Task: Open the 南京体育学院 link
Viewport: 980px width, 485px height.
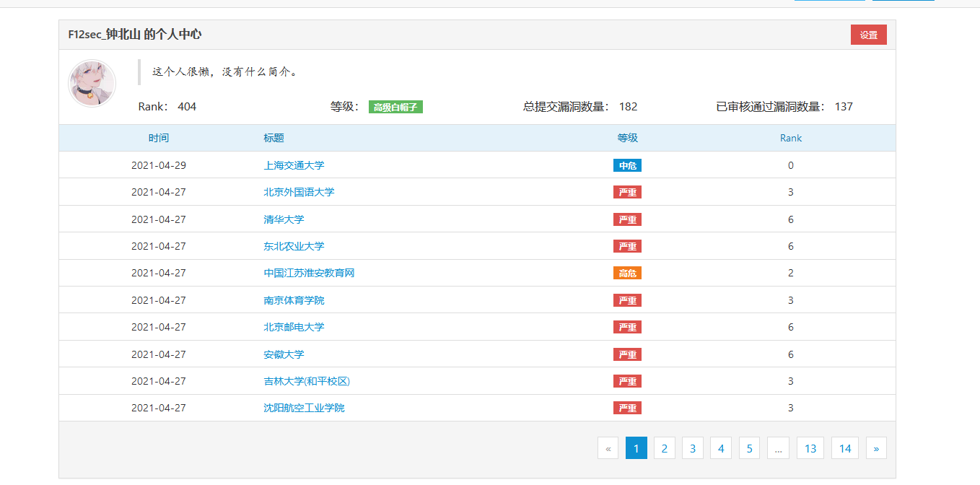Action: click(x=294, y=300)
